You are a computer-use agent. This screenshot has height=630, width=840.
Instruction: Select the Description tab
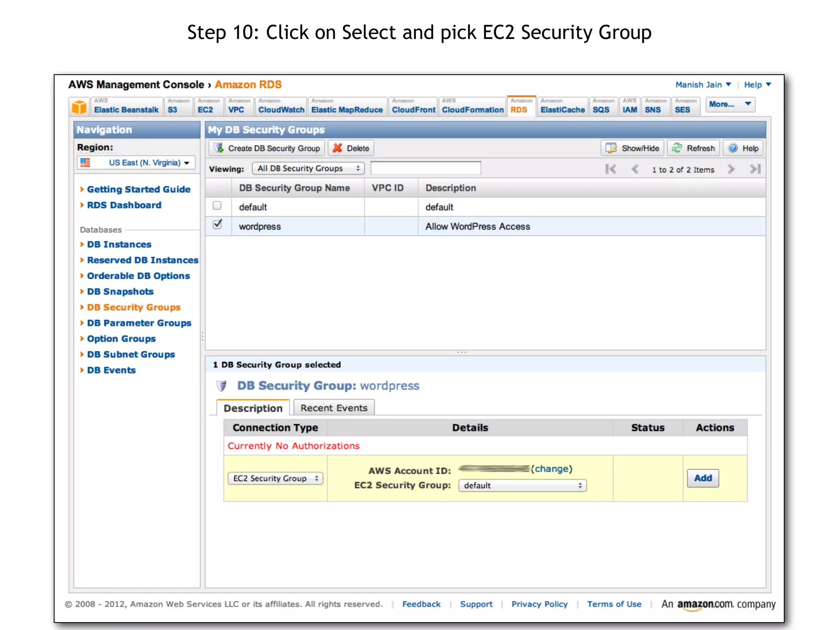[253, 408]
